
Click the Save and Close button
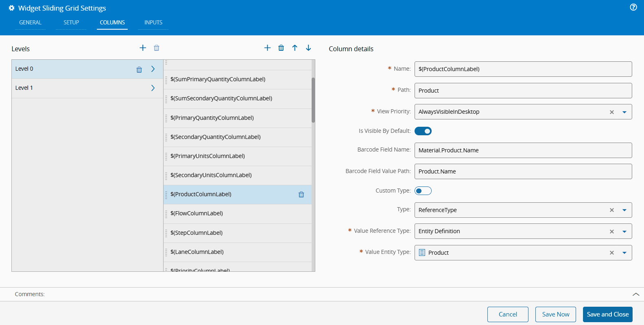click(607, 314)
